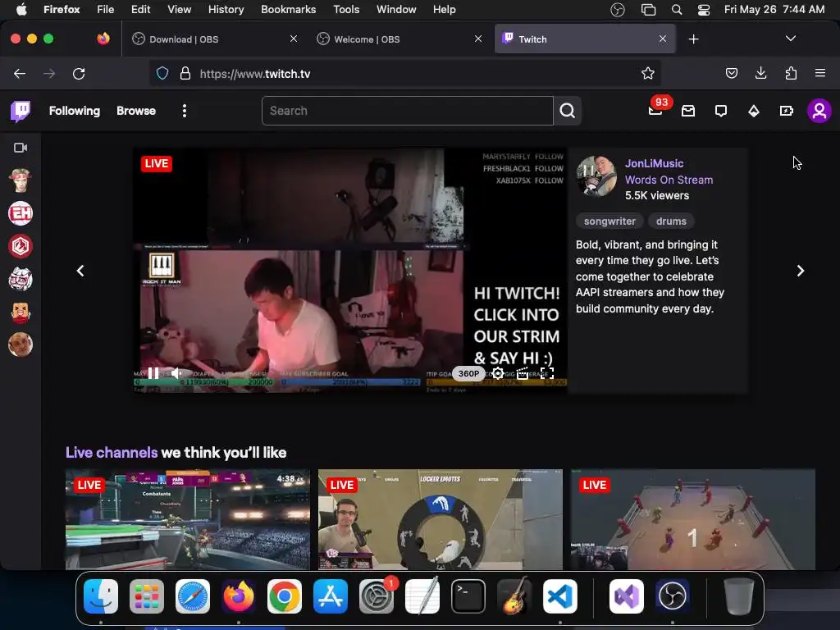Click the clip icon on featured stream
Viewport: 840px width, 630px height.
523,373
